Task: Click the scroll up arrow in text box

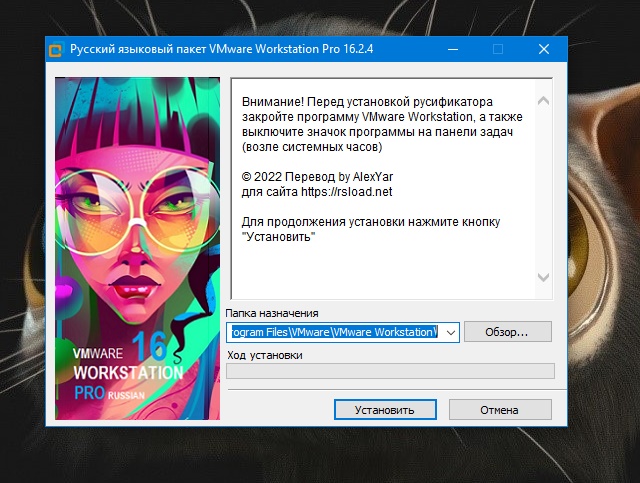Action: [x=543, y=101]
